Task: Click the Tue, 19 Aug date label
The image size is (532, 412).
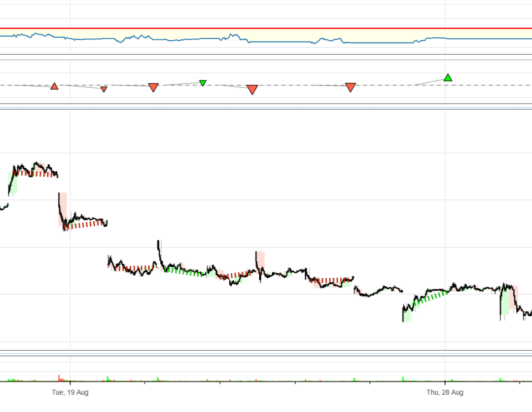Action: click(70, 393)
